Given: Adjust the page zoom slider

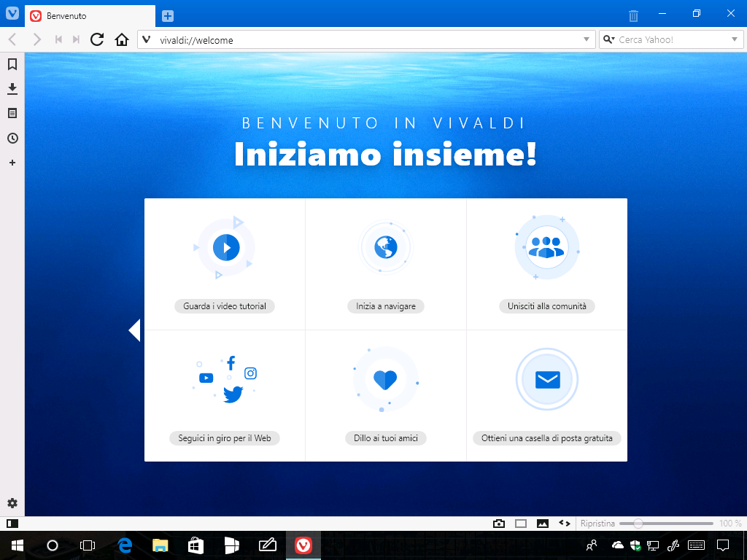Looking at the screenshot, I should (x=666, y=524).
